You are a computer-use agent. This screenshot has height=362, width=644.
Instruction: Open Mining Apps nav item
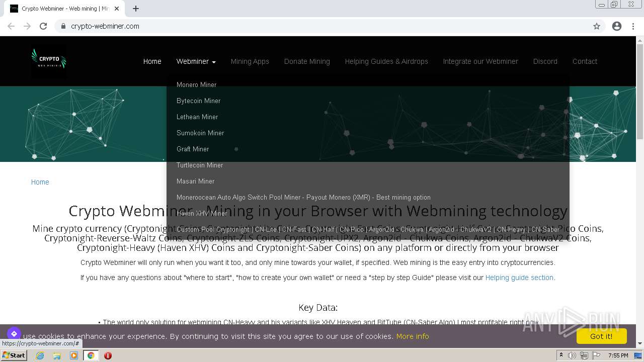pyautogui.click(x=250, y=61)
